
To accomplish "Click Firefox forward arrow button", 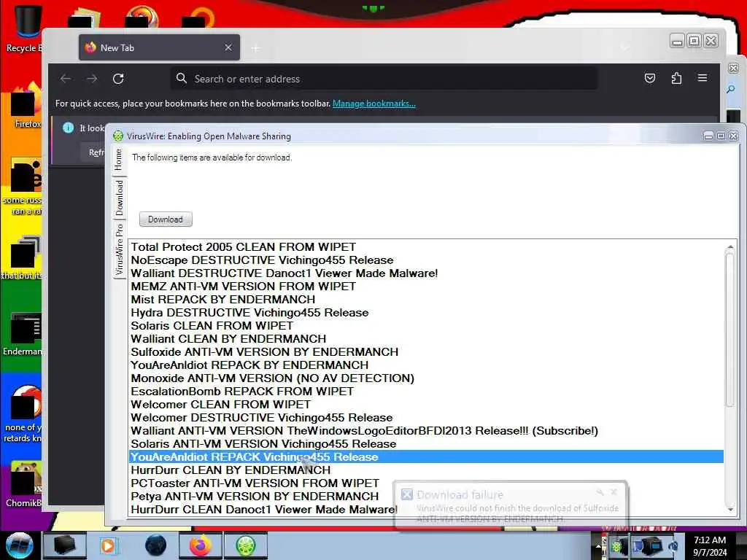I will click(92, 79).
